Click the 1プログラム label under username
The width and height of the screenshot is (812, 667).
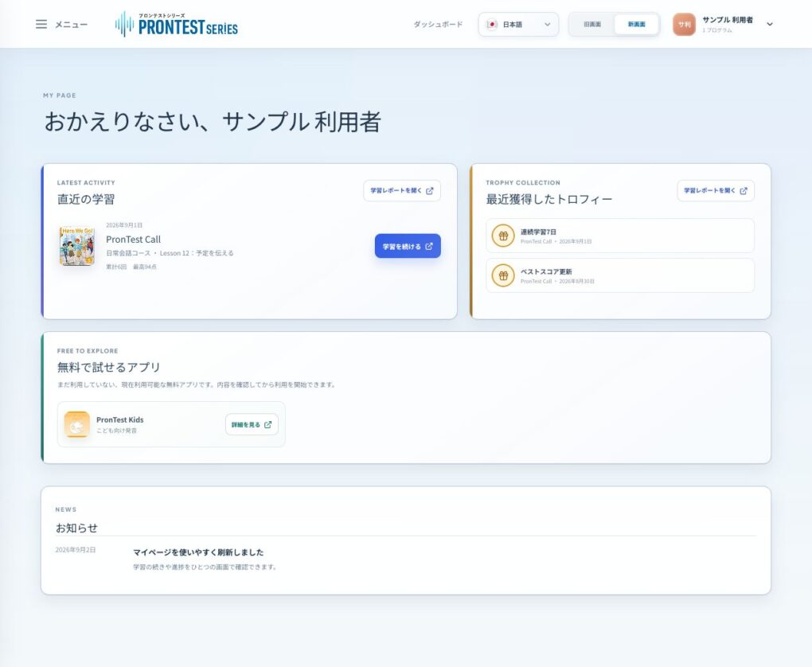pos(717,30)
